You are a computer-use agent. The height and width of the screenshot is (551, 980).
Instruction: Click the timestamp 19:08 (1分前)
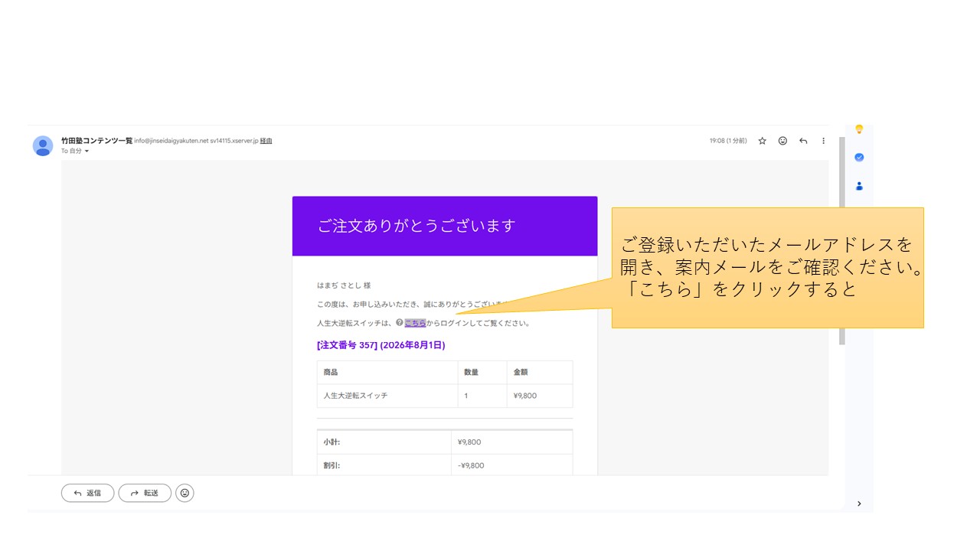tap(728, 141)
